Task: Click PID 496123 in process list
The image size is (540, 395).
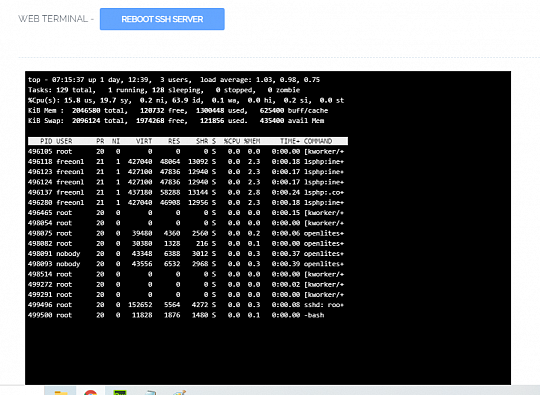Action: [40, 171]
